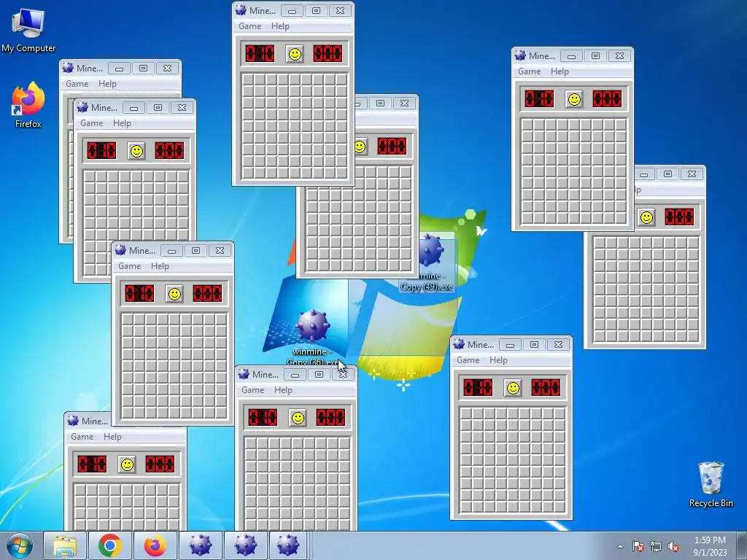Click smiley in bottom-center Minesweeper window

pos(298,418)
